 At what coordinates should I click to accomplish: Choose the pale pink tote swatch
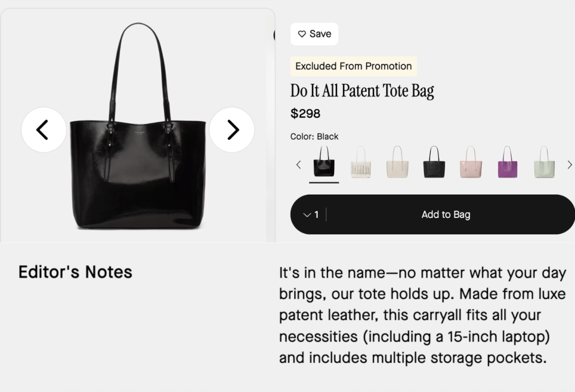[471, 162]
